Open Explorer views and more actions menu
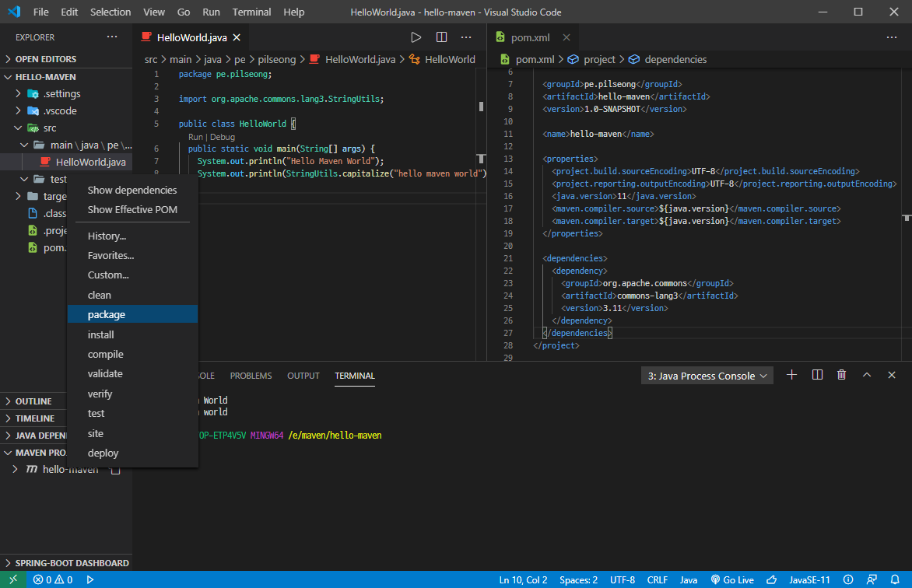Screen dimensions: 912x588 (112, 37)
